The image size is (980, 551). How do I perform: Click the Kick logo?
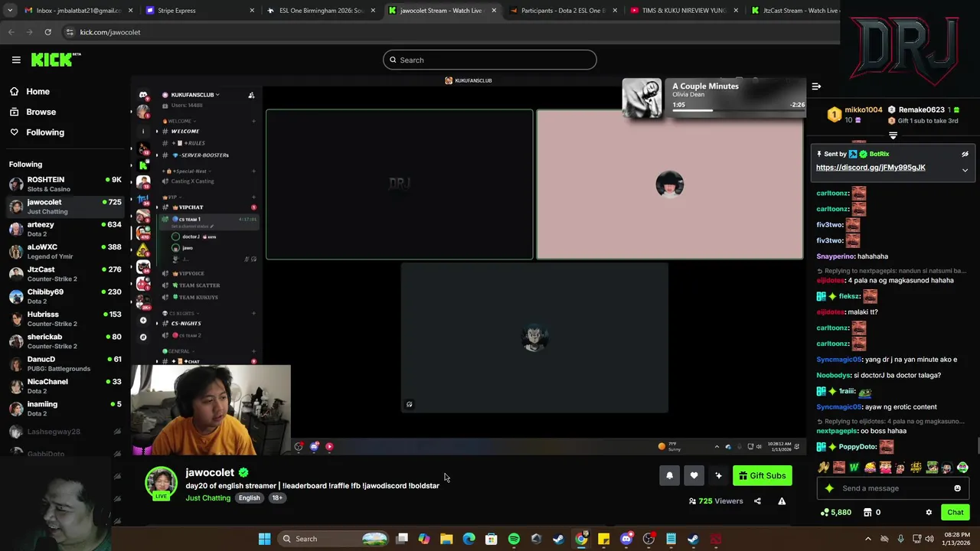click(x=55, y=60)
